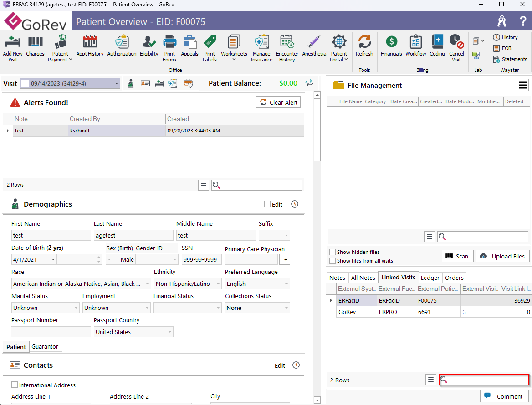Check International Address box

15,385
